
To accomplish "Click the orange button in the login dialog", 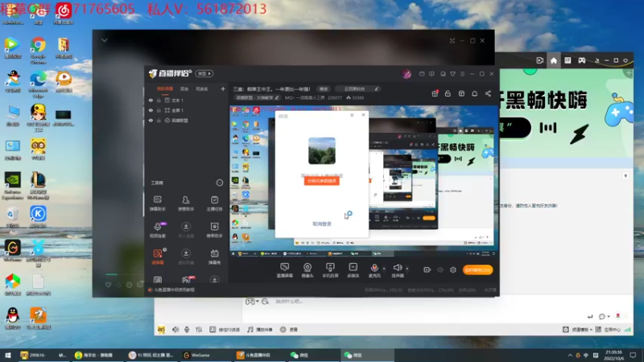I will coord(321,181).
